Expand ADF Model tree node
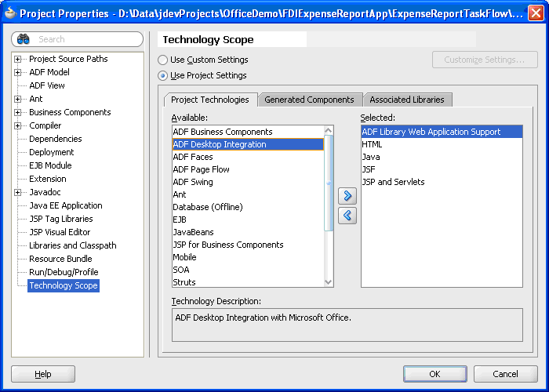The image size is (549, 392). tap(17, 72)
